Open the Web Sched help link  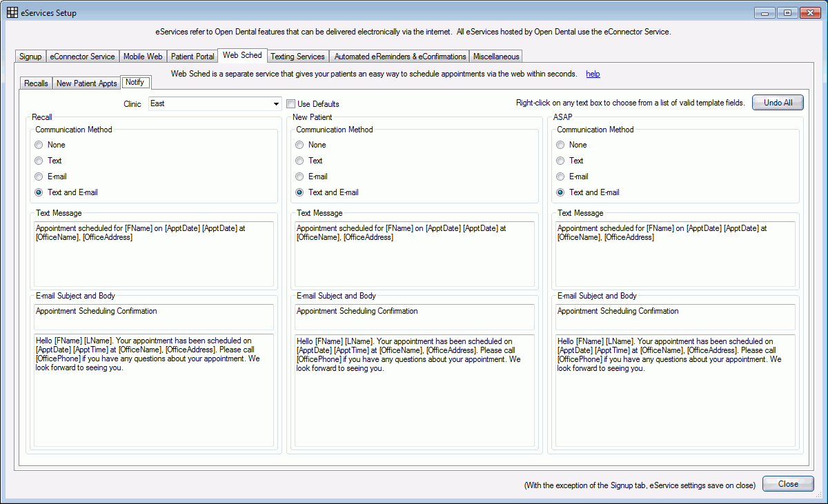coord(593,74)
